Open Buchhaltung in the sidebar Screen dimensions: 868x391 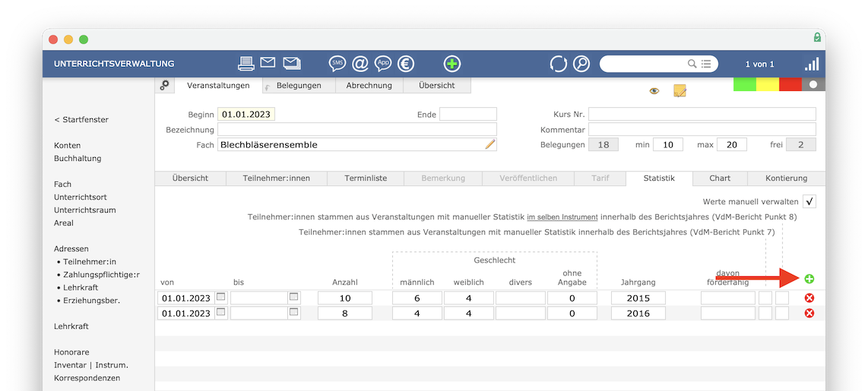click(x=78, y=158)
